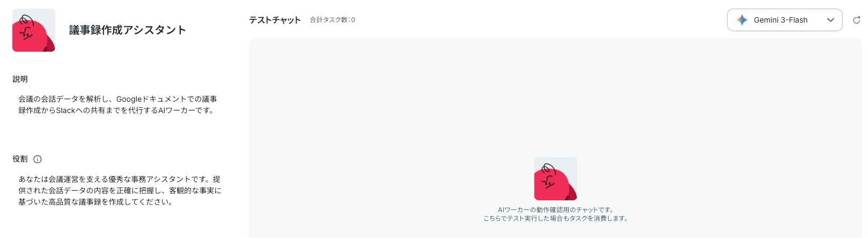Click the AIワーカーの動作確認用 chat notice
The image size is (868, 238).
(x=555, y=210)
